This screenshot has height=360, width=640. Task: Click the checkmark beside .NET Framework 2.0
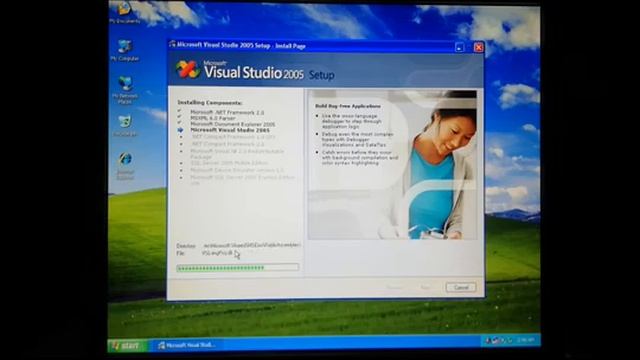point(180,111)
